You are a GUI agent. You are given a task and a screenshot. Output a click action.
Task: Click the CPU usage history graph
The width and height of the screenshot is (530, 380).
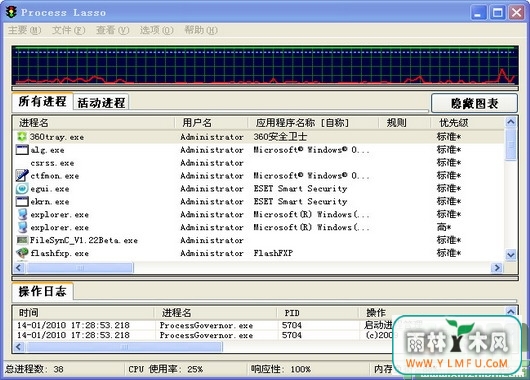pos(265,65)
